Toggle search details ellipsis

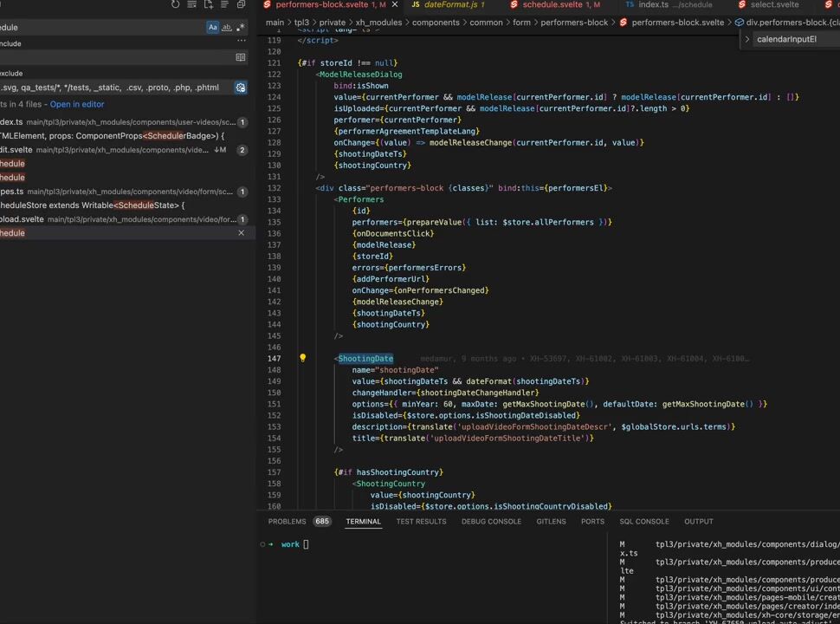pyautogui.click(x=242, y=41)
